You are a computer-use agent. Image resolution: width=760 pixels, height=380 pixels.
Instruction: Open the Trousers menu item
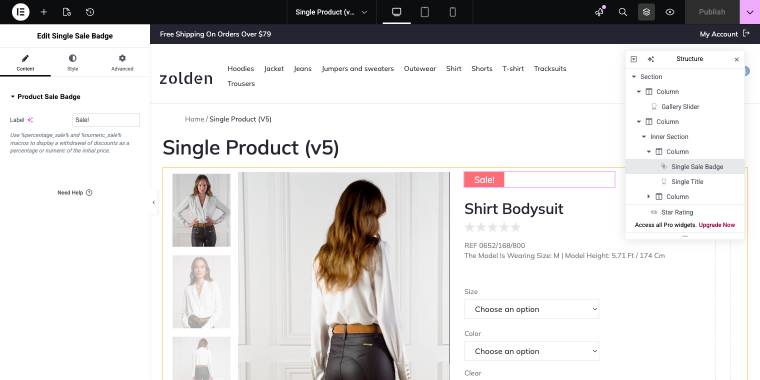click(241, 84)
